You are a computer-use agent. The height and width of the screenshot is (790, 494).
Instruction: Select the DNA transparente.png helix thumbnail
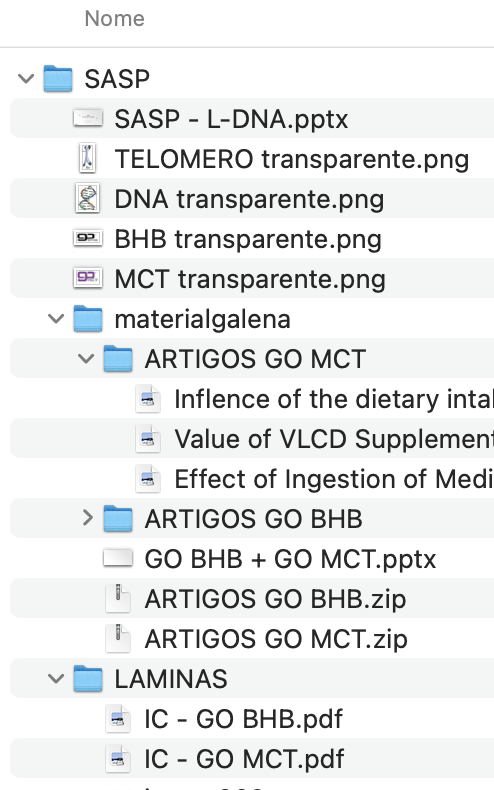coord(88,199)
